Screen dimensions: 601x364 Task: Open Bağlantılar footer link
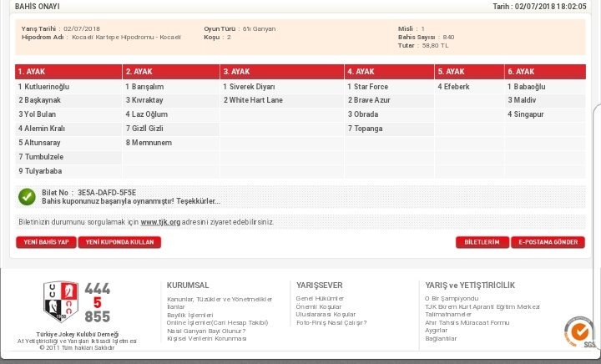pyautogui.click(x=441, y=338)
